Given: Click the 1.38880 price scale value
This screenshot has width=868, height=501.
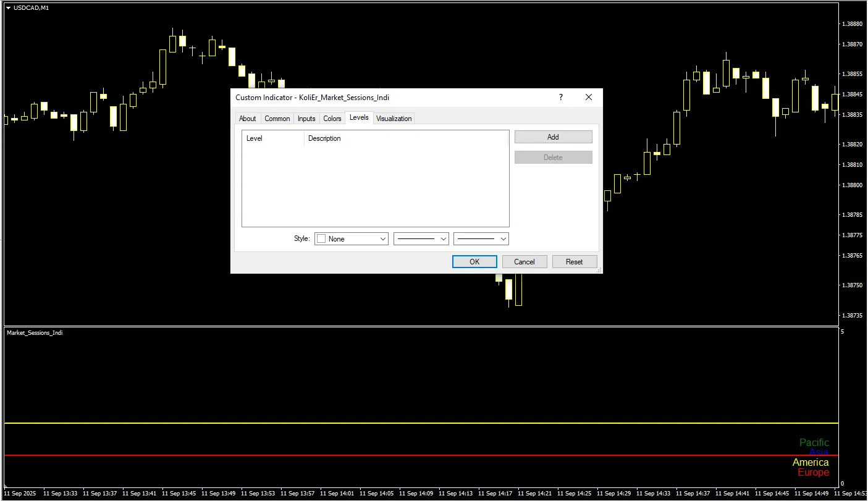Looking at the screenshot, I should (853, 23).
